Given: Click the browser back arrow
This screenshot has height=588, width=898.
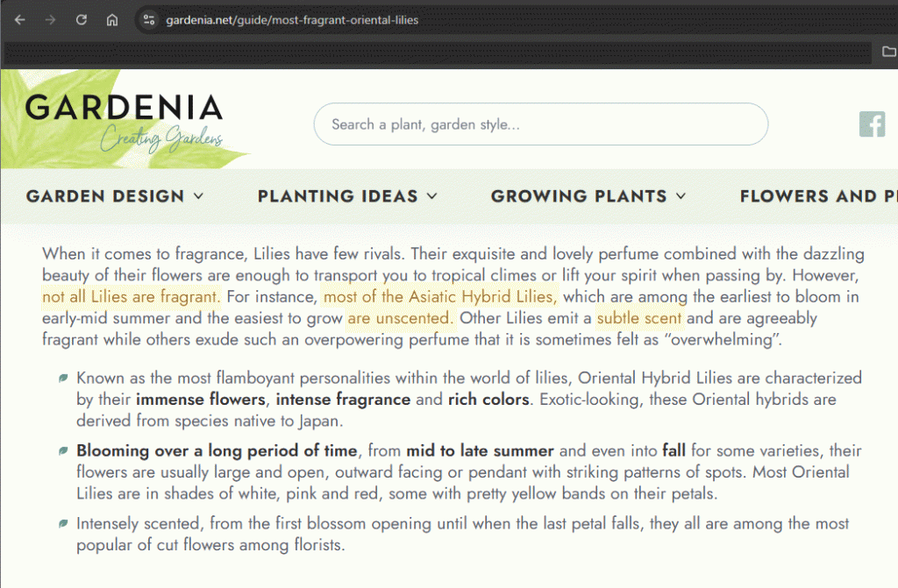Looking at the screenshot, I should 19,19.
